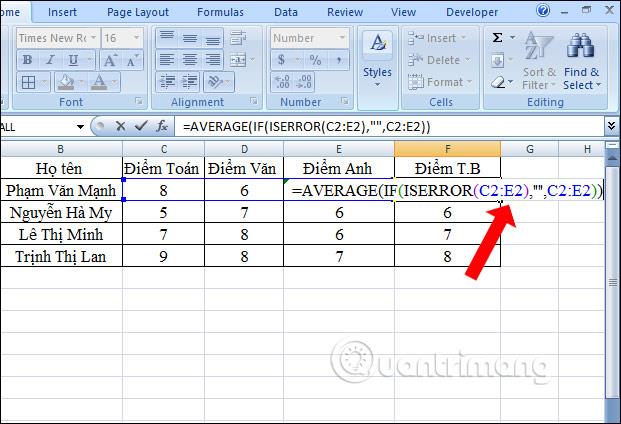
Task: Apply Accounting dollar format
Action: [281, 60]
